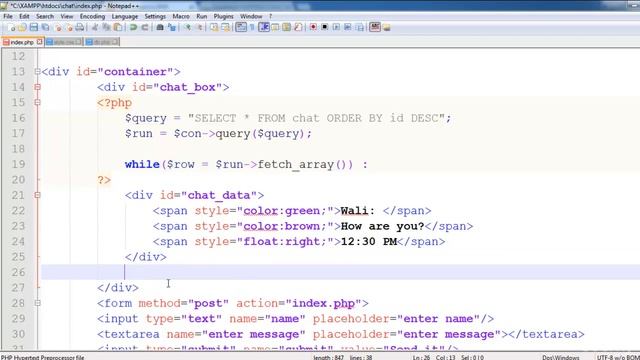The height and width of the screenshot is (360, 640).
Task: Click the "Wali:" text in line 22
Action: (358, 211)
